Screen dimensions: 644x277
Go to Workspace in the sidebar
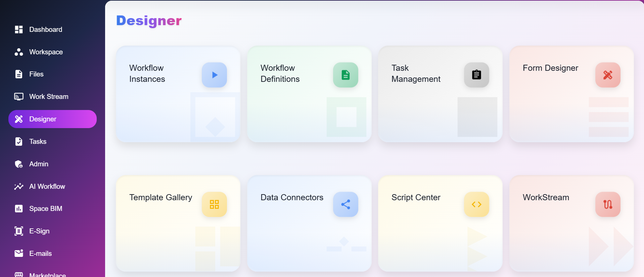click(x=52, y=52)
